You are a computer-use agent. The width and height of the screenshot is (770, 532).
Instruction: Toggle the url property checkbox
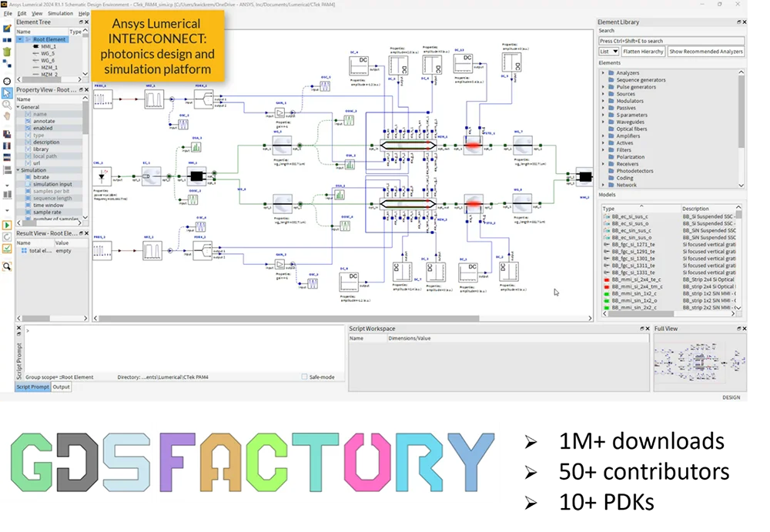(28, 163)
